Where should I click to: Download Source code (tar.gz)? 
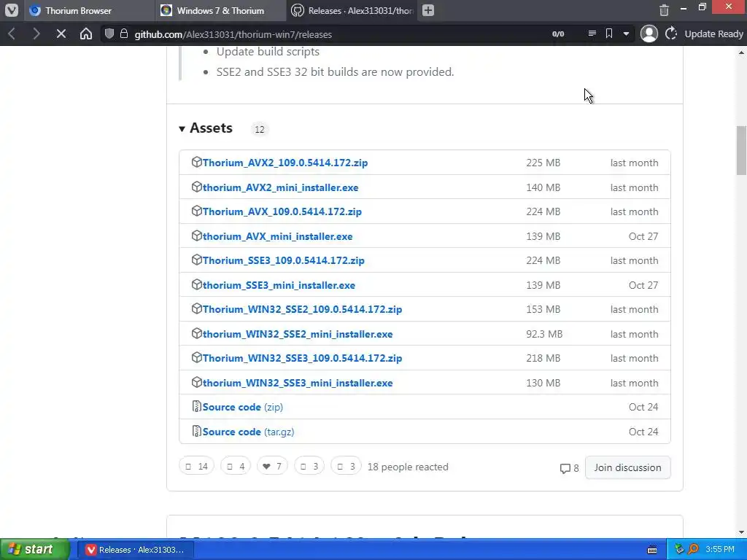tap(248, 432)
